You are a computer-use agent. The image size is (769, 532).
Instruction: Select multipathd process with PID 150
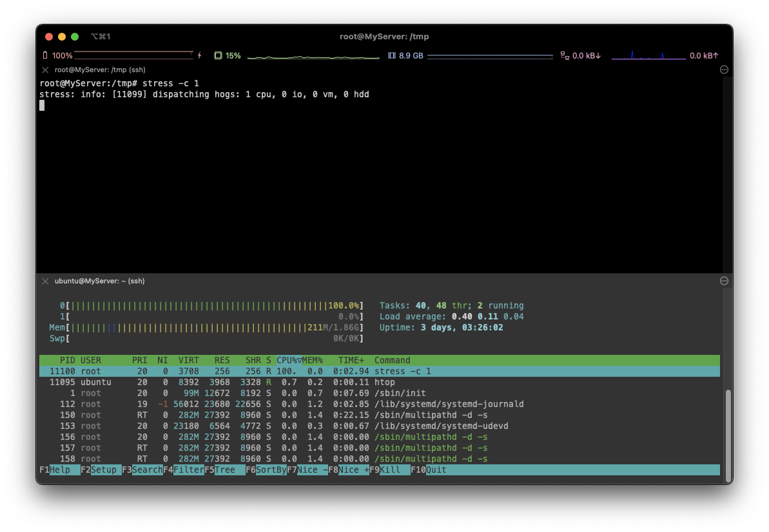tap(380, 415)
